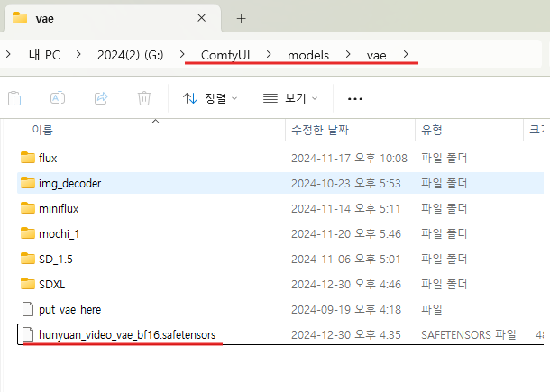This screenshot has width=550, height=392.
Task: Expand chevron after 2024(2) (G:) breadcrumb
Action: point(182,54)
